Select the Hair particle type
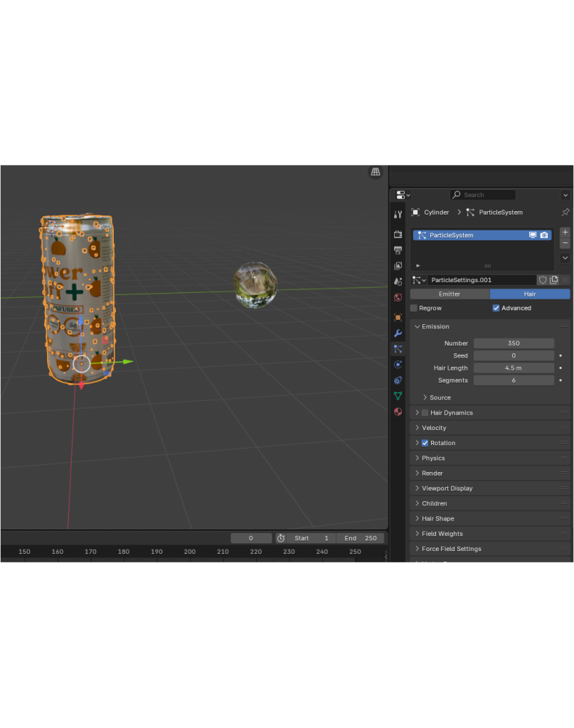The image size is (574, 728). point(529,294)
